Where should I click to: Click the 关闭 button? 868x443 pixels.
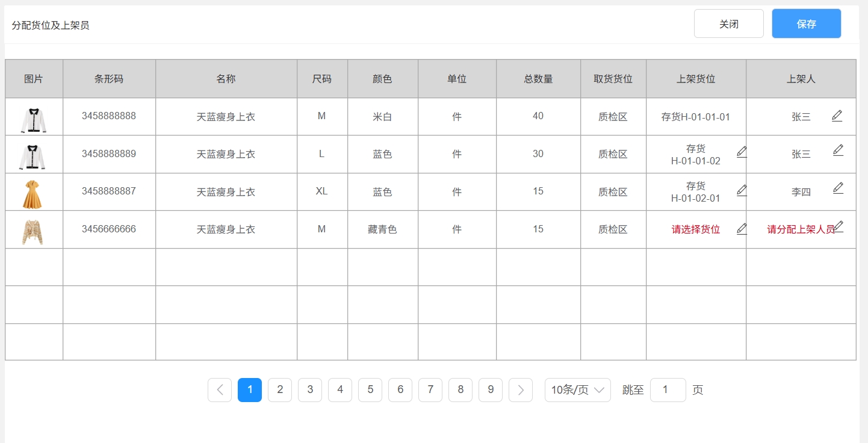[x=729, y=23]
